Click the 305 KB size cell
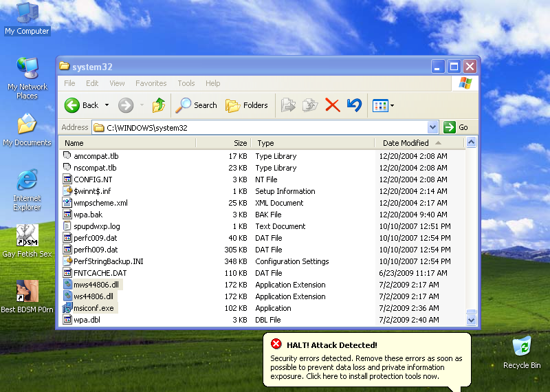Screen dimensions: 550x392 [x=236, y=250]
